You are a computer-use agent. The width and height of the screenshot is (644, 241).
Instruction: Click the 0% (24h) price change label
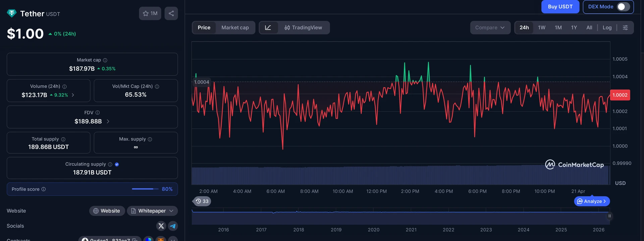[x=65, y=34]
